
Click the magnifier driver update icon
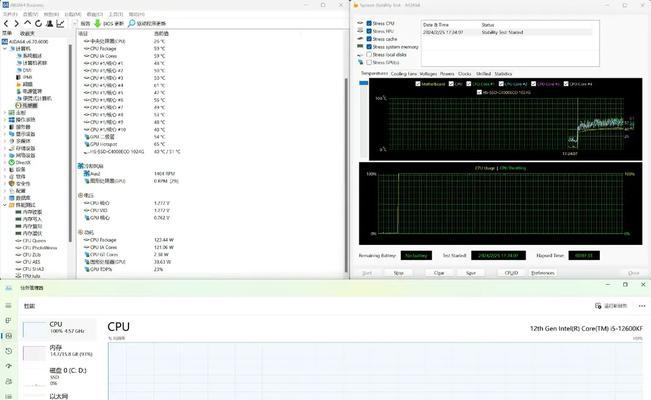point(132,23)
